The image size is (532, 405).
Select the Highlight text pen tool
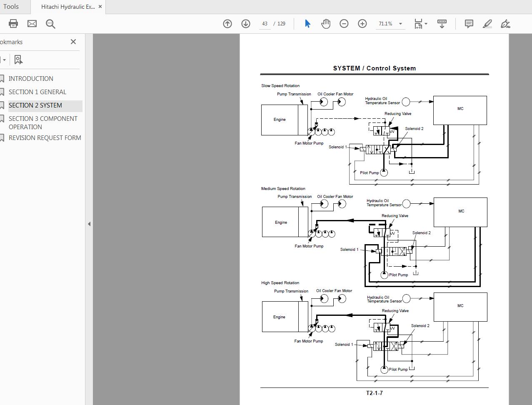coord(487,24)
